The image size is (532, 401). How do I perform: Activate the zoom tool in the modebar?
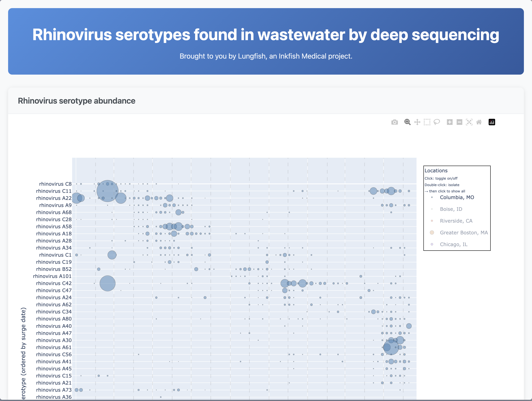[x=407, y=122]
